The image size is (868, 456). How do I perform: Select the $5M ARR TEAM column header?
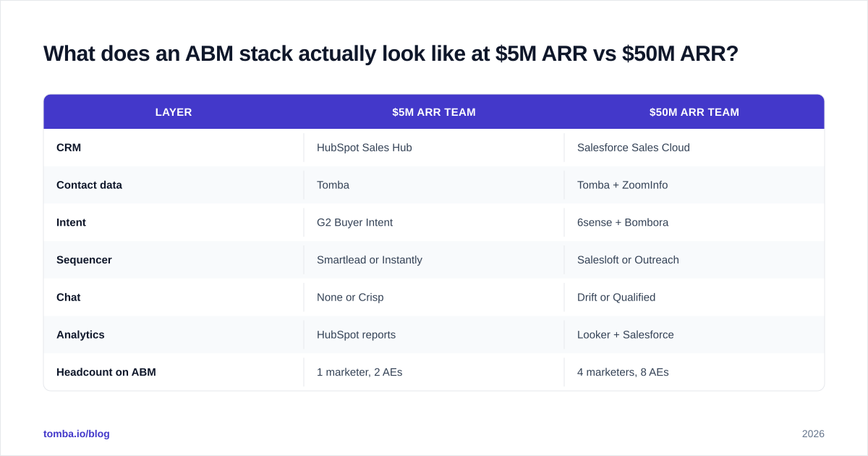(x=434, y=112)
